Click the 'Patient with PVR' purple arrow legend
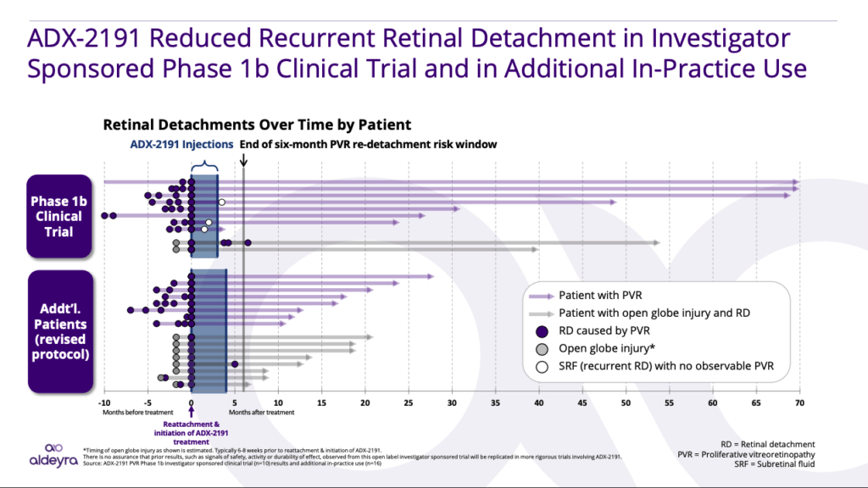868x488 pixels. click(x=542, y=296)
